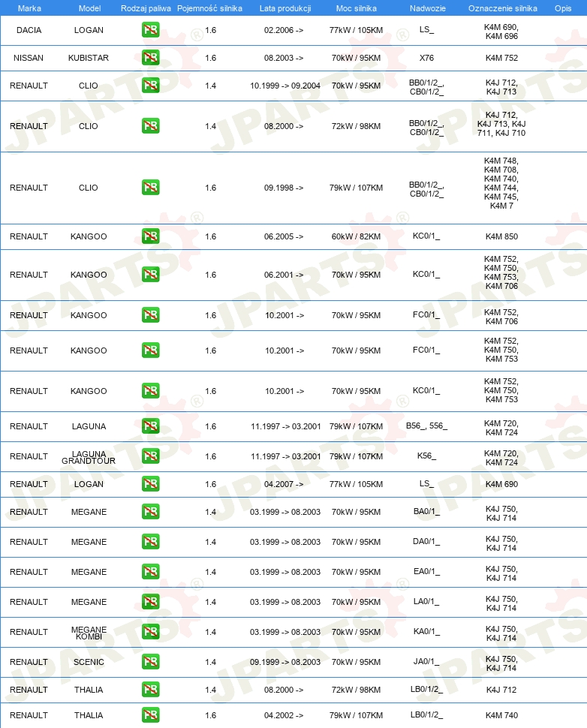
Task: Click the 08.2003 -> production date cell
Action: coord(284,58)
